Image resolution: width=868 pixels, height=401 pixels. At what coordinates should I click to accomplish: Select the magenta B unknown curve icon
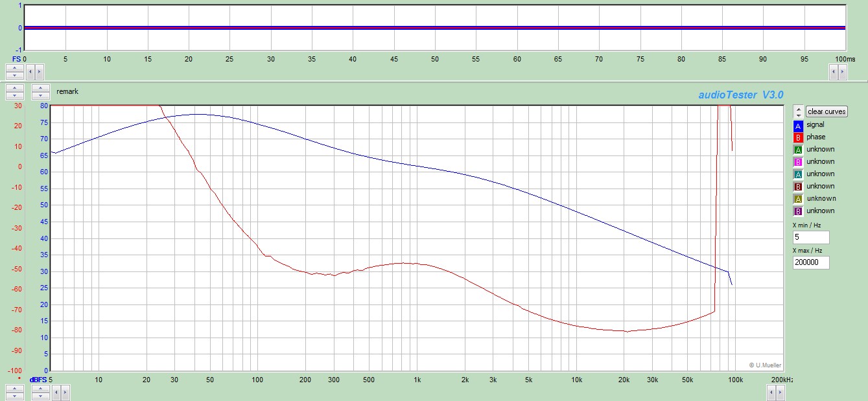point(798,162)
